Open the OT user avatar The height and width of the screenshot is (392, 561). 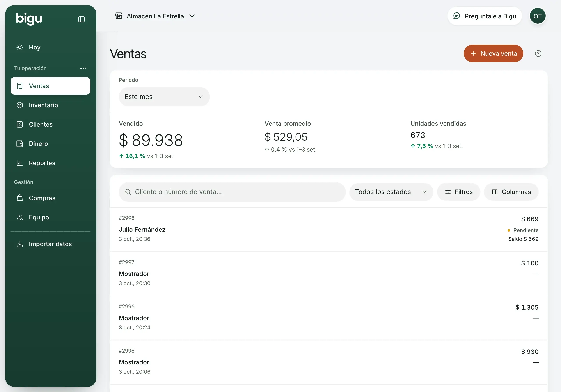coord(538,16)
